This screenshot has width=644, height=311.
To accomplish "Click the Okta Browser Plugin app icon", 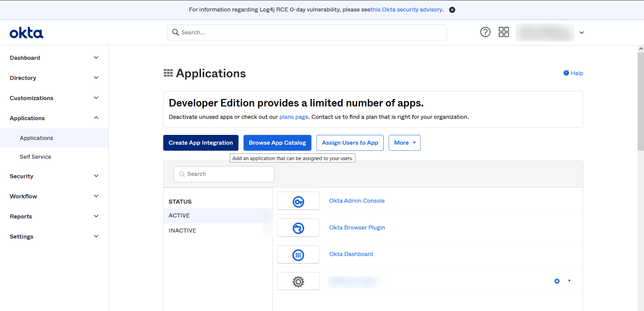I will (298, 228).
